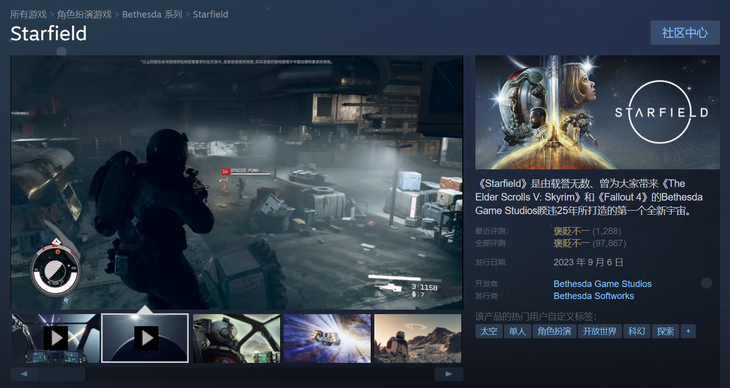Screen dimensions: 730x388
Task: Select the 开放世界 tag
Action: click(x=600, y=332)
